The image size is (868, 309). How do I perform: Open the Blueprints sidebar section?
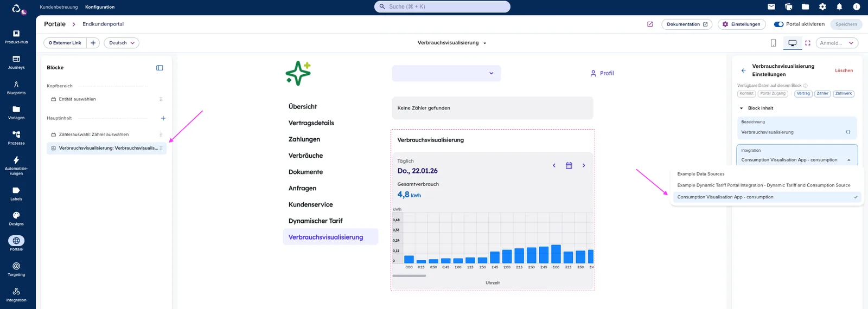click(x=16, y=87)
